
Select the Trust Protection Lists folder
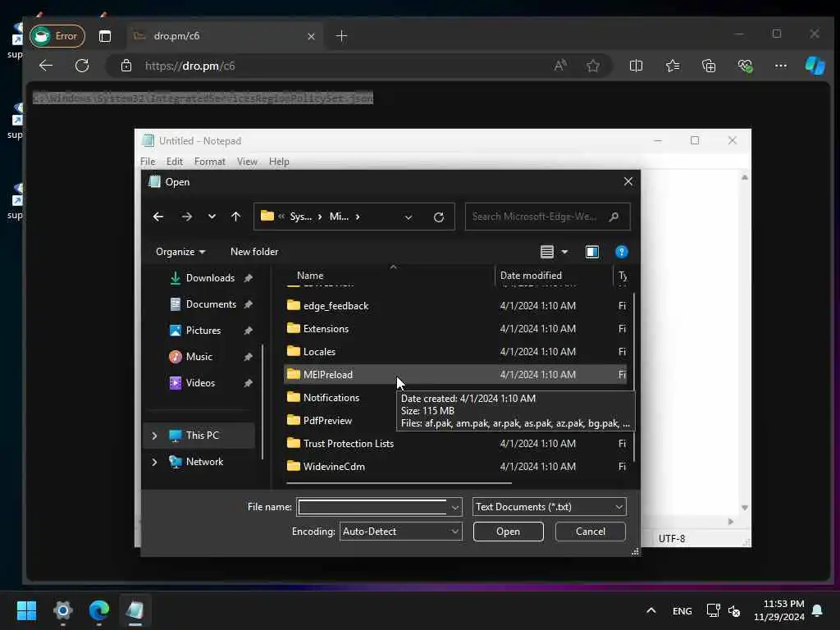[455, 444]
